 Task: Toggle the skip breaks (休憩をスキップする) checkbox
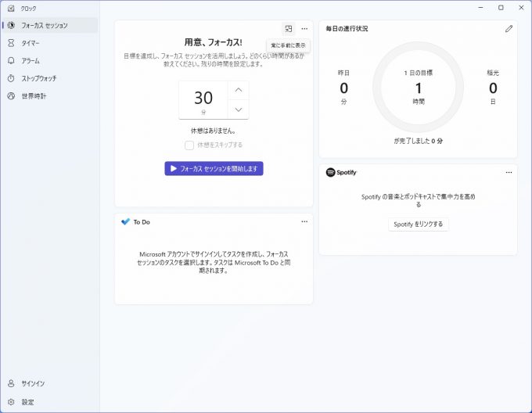(x=189, y=145)
